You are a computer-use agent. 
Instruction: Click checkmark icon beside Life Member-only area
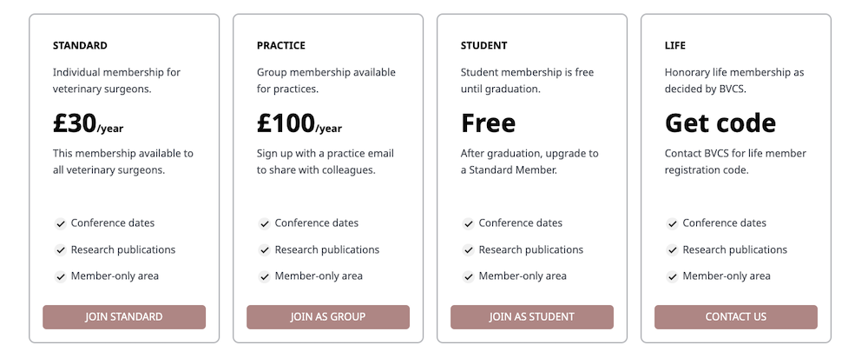click(x=673, y=277)
